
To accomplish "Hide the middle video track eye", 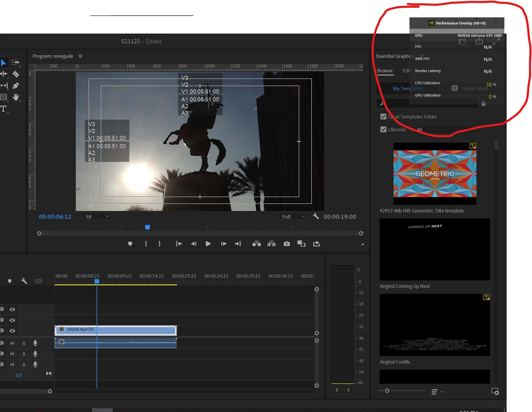I will (12, 320).
